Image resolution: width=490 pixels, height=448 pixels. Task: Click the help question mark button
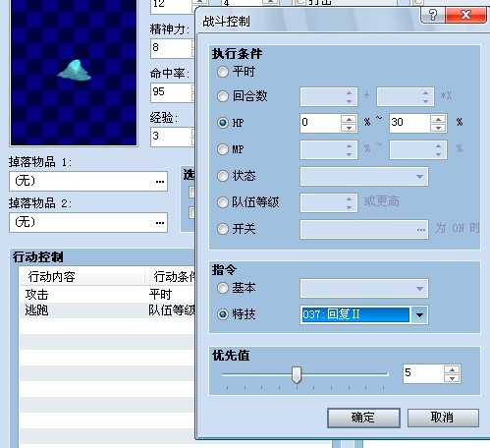pyautogui.click(x=433, y=15)
